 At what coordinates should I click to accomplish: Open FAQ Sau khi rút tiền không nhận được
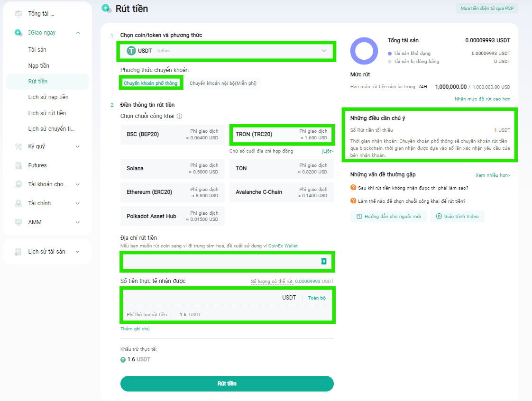click(x=413, y=188)
